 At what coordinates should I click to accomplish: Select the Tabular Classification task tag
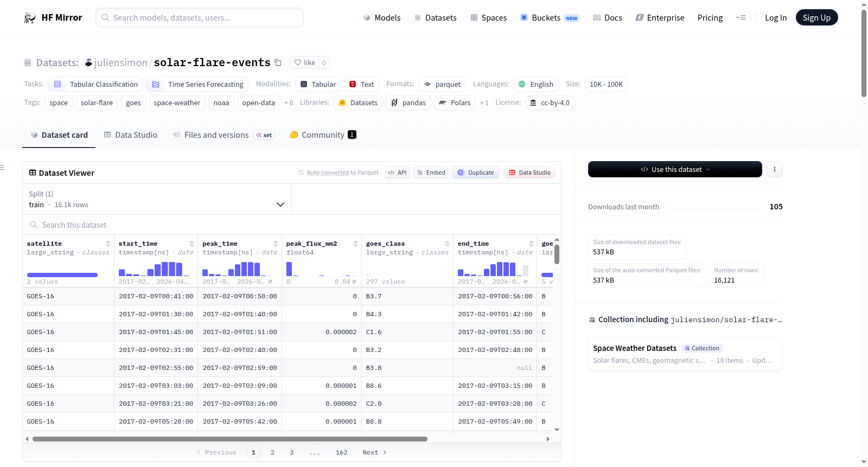coord(95,84)
